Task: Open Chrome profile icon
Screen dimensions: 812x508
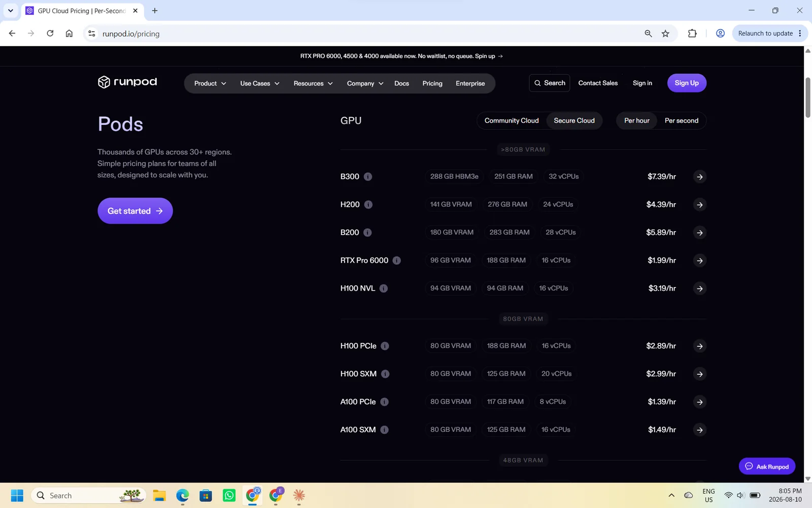Action: [x=720, y=34]
